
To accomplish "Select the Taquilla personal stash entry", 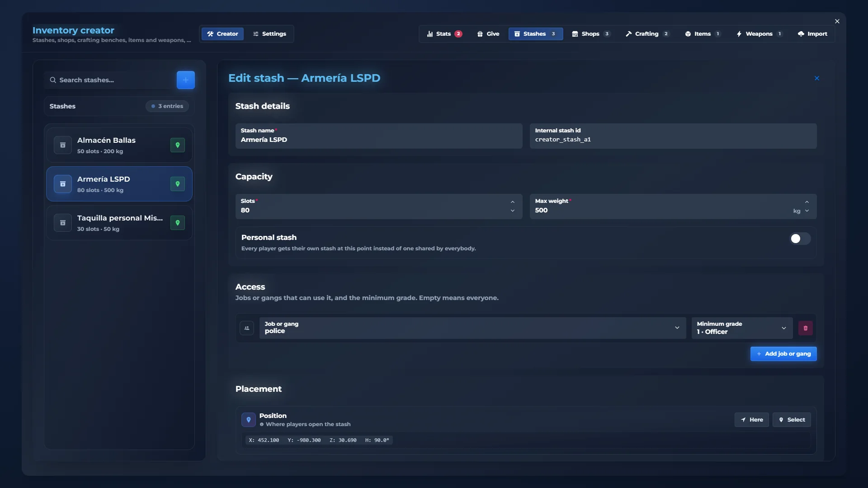I will (119, 223).
